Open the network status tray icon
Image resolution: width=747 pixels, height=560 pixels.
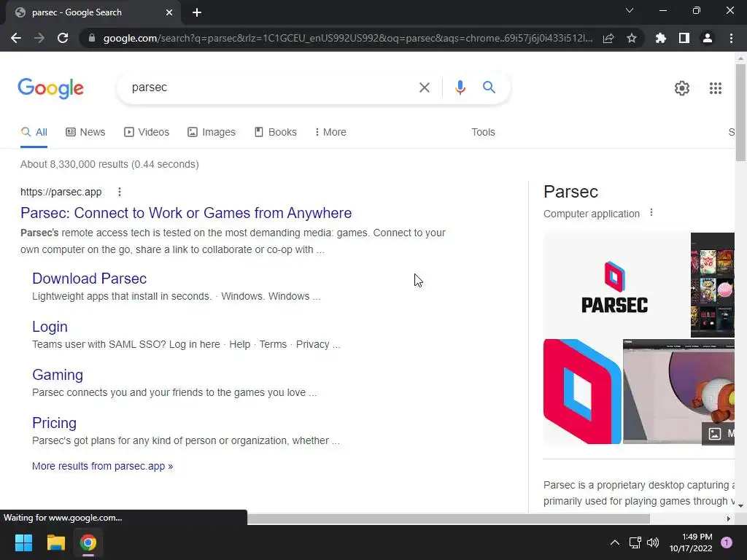[635, 542]
